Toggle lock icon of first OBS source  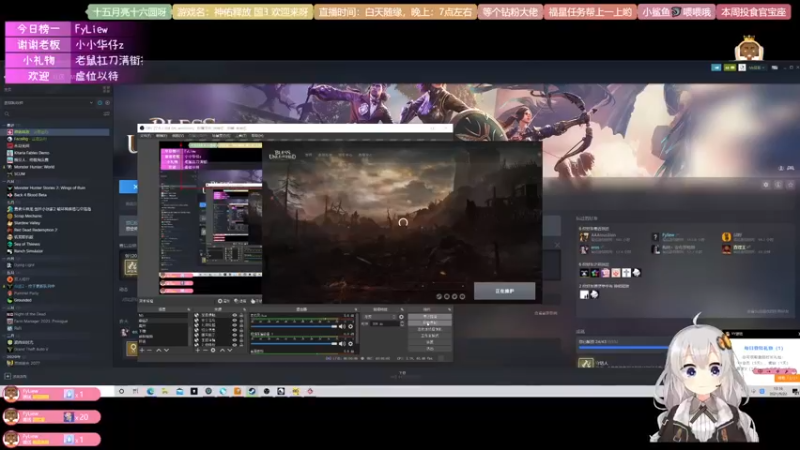click(241, 315)
